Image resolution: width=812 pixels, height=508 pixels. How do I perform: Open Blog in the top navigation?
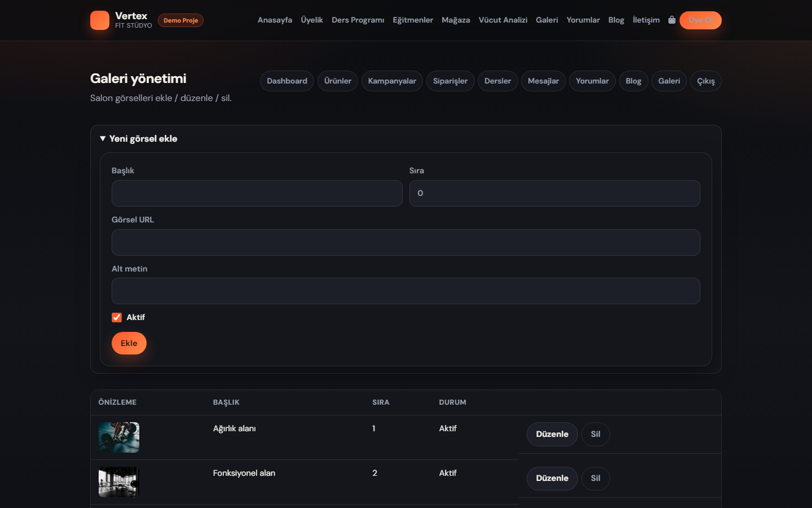pyautogui.click(x=616, y=20)
